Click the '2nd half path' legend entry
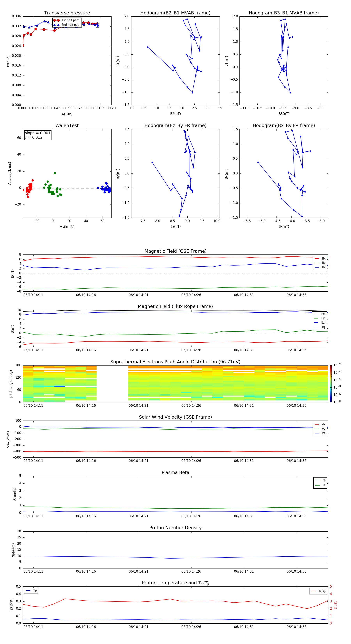 coord(67,25)
